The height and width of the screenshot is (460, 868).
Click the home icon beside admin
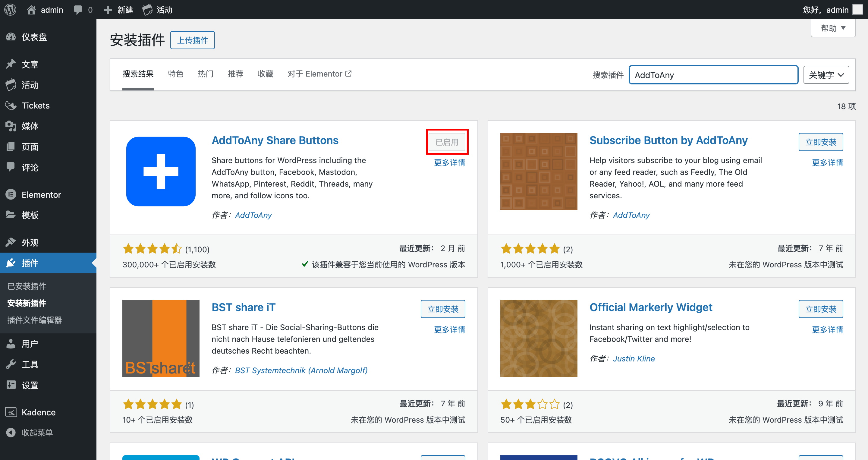31,10
